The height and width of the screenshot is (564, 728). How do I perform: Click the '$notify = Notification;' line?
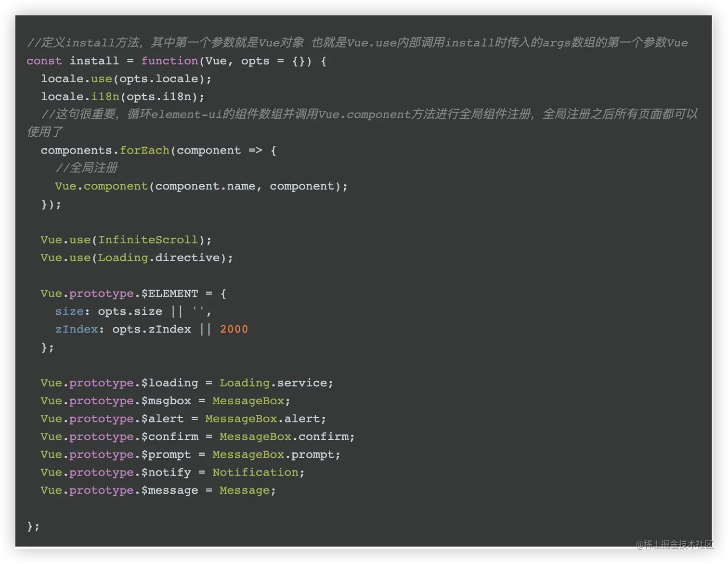pos(173,473)
